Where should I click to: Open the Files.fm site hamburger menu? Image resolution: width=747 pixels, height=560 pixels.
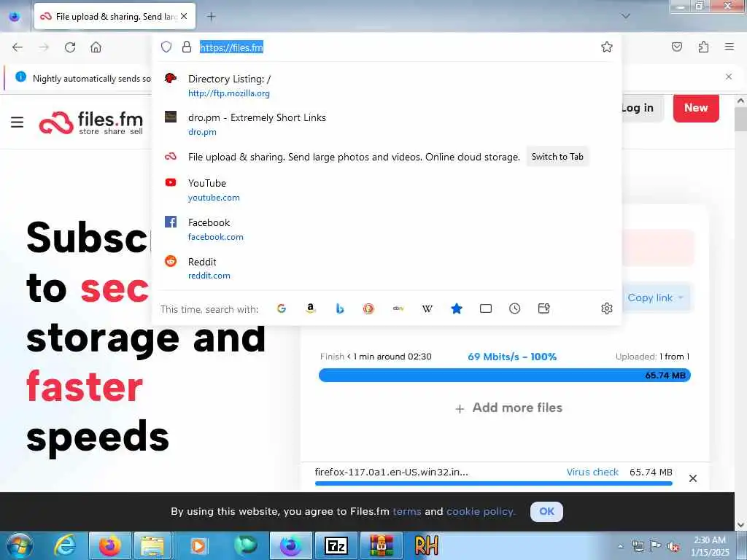[x=18, y=122]
